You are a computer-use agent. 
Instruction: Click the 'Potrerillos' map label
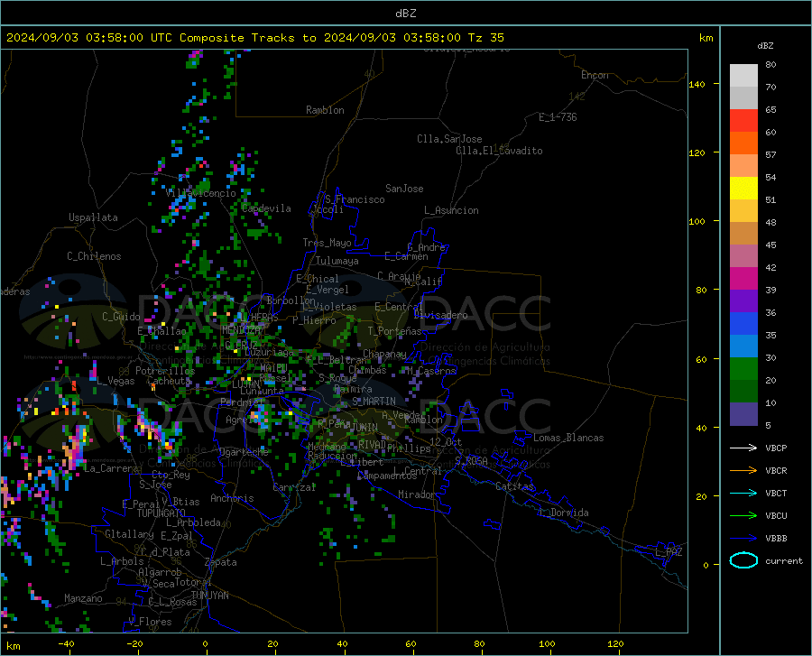click(165, 371)
